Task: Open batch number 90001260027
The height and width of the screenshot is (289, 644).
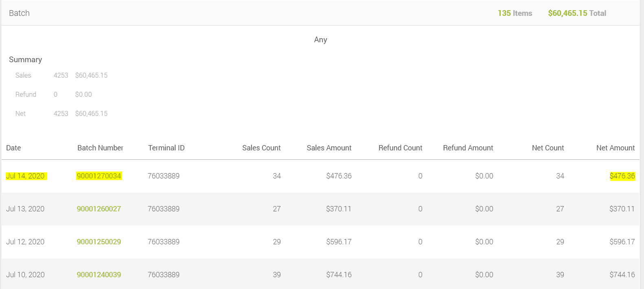Action: pyautogui.click(x=99, y=209)
